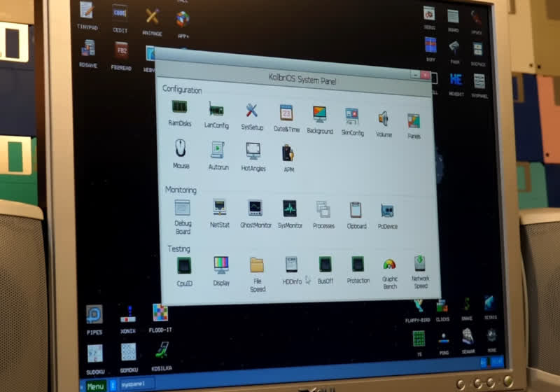Screen dimensions: 560x392
Task: Open Date&Time settings
Action: point(286,118)
